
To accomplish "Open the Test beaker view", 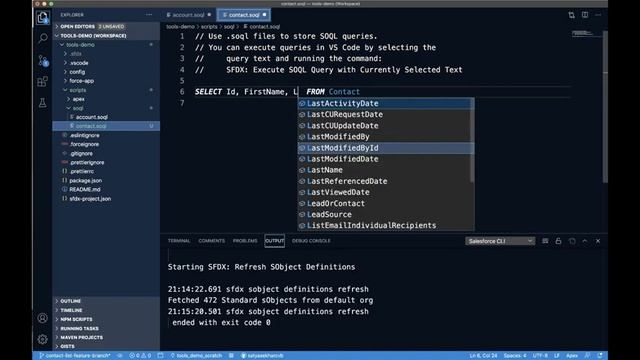I will [x=42, y=103].
